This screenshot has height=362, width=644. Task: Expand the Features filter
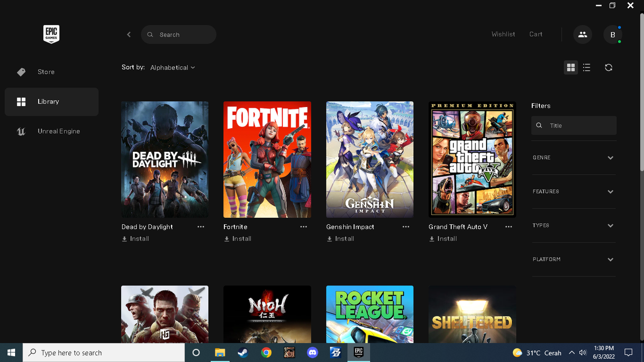click(574, 192)
